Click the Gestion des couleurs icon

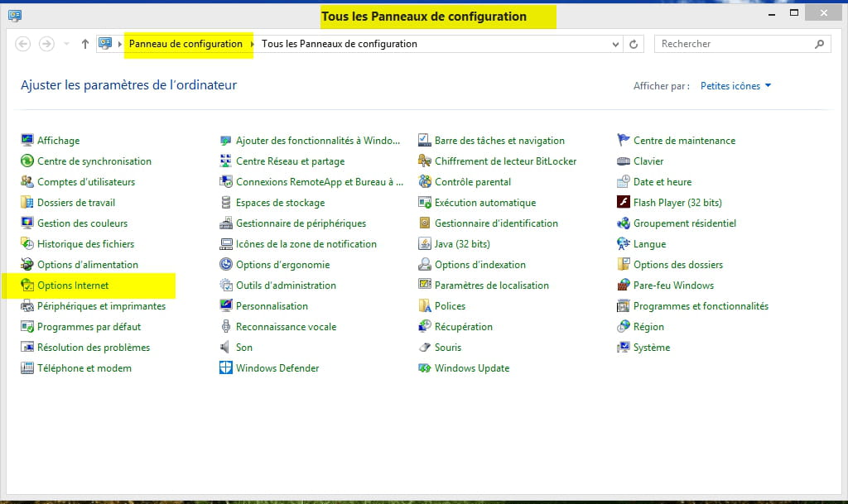click(x=27, y=223)
